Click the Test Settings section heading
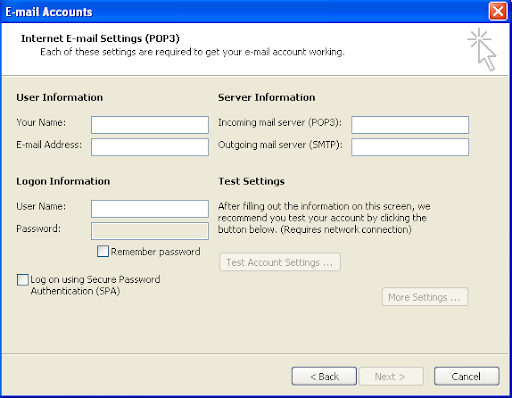This screenshot has width=512, height=398. (252, 181)
